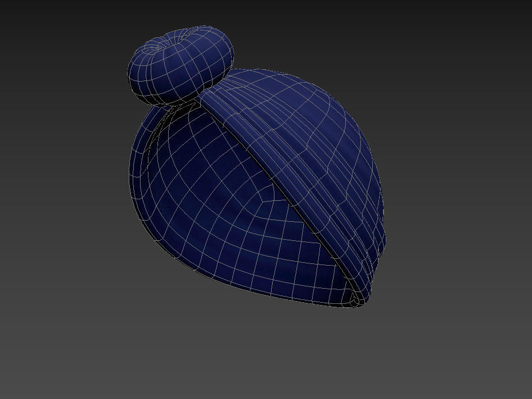Select the torus-shaped knot mesh on top
The height and width of the screenshot is (399, 532).
pos(181,65)
